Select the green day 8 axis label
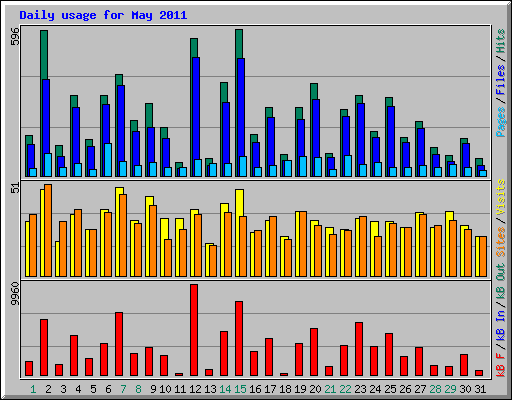The image size is (512, 400). [x=138, y=389]
